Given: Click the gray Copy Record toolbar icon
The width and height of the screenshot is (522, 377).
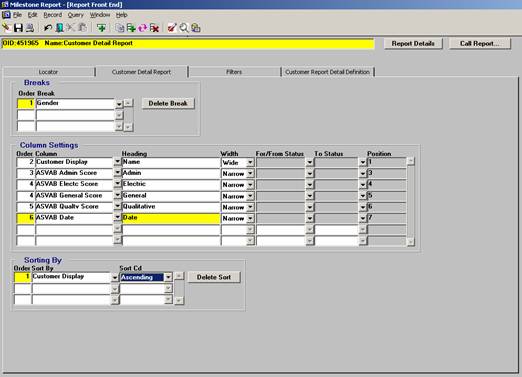Looking at the screenshot, I should click(119, 28).
